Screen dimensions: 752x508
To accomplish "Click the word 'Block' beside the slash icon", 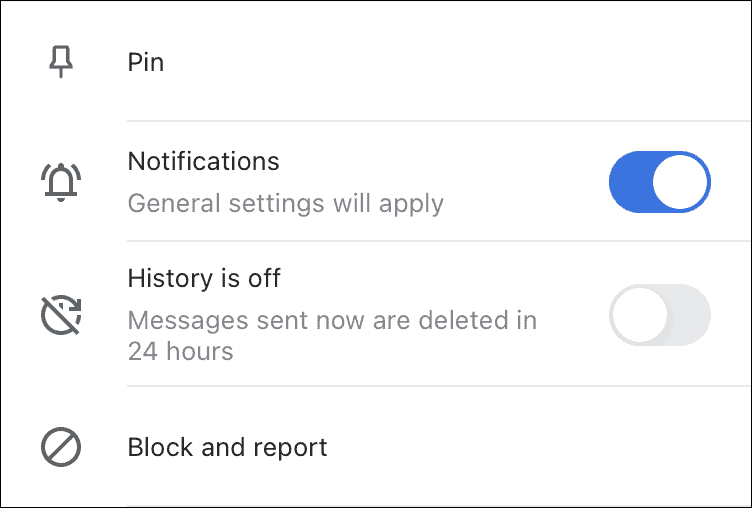I will point(161,447).
